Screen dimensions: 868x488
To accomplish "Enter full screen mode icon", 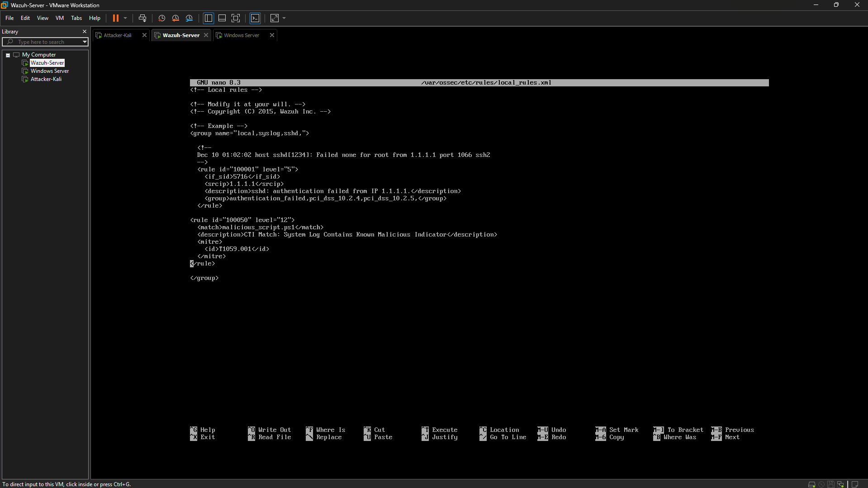I will (x=236, y=18).
